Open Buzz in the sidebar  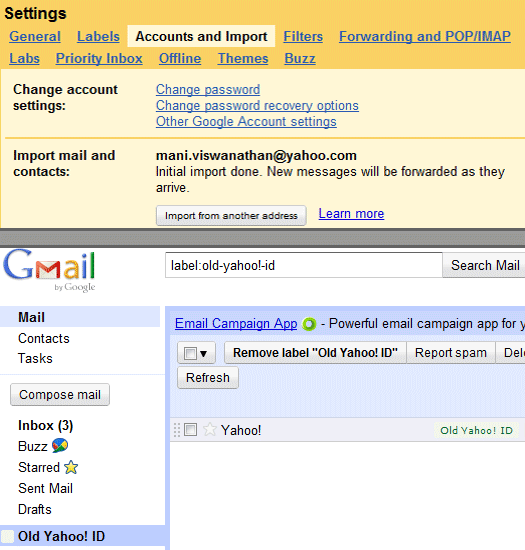pyautogui.click(x=33, y=446)
